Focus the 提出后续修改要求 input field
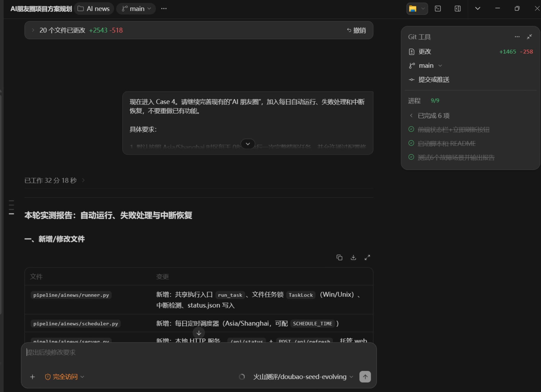The height and width of the screenshot is (392, 541). pyautogui.click(x=199, y=352)
